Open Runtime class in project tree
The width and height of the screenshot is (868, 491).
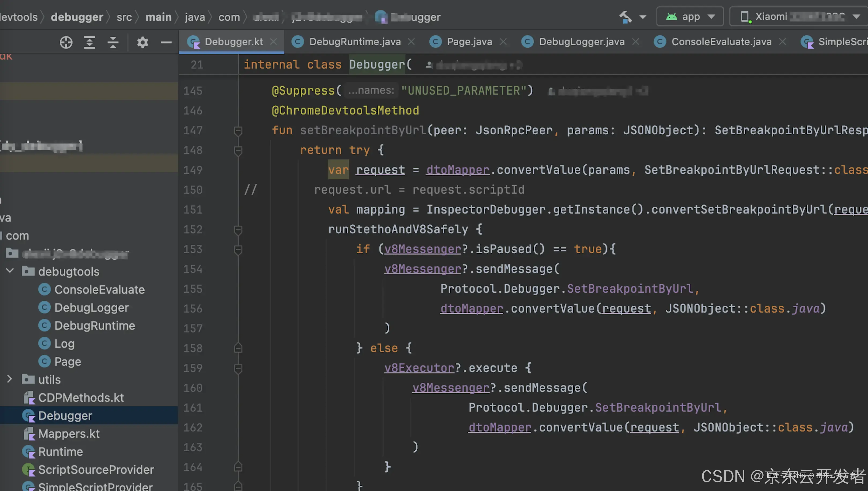(x=60, y=452)
